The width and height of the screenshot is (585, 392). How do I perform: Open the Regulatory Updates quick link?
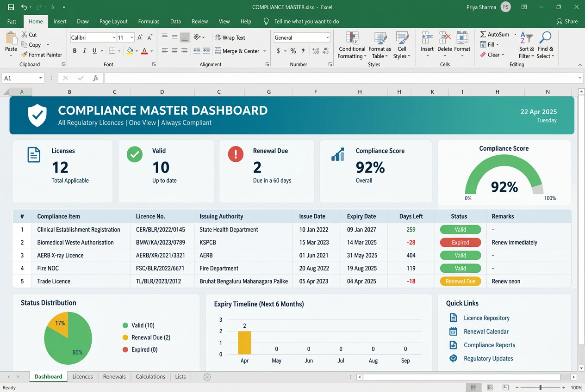(488, 358)
